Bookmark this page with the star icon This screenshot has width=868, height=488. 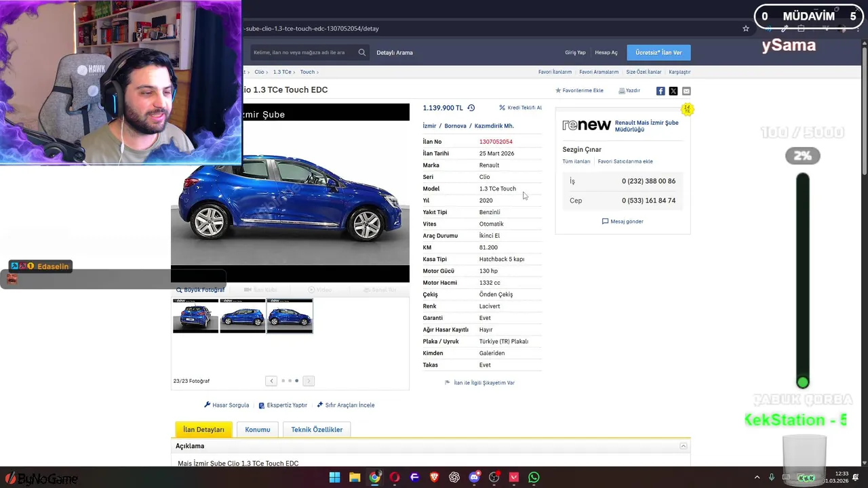(746, 28)
